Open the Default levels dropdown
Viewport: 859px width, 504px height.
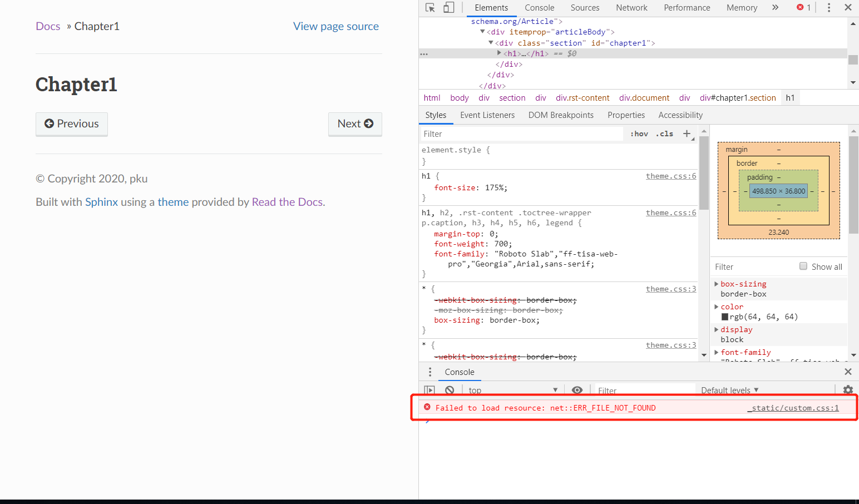click(729, 391)
